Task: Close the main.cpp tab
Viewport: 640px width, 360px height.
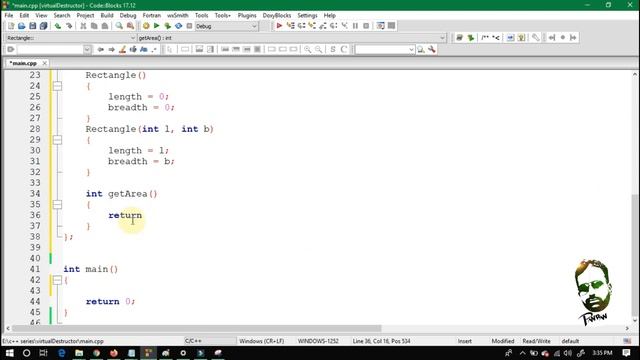Action: (44, 63)
